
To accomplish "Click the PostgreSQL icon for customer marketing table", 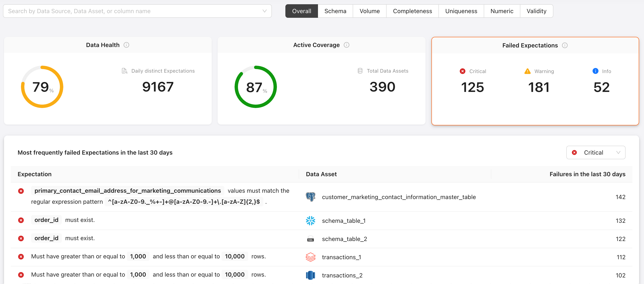I will click(310, 197).
